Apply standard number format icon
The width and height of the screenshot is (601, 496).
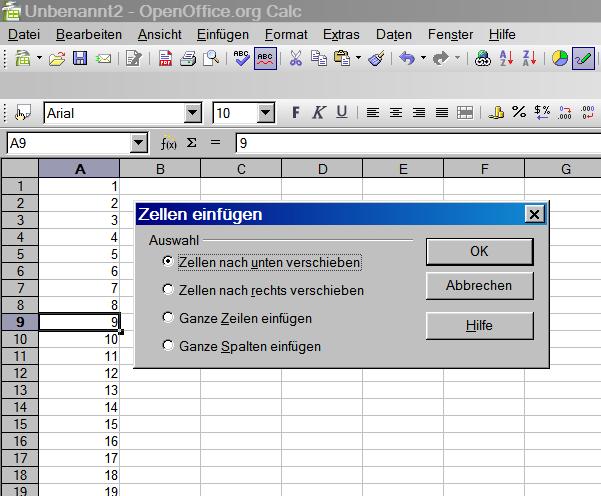(x=542, y=112)
